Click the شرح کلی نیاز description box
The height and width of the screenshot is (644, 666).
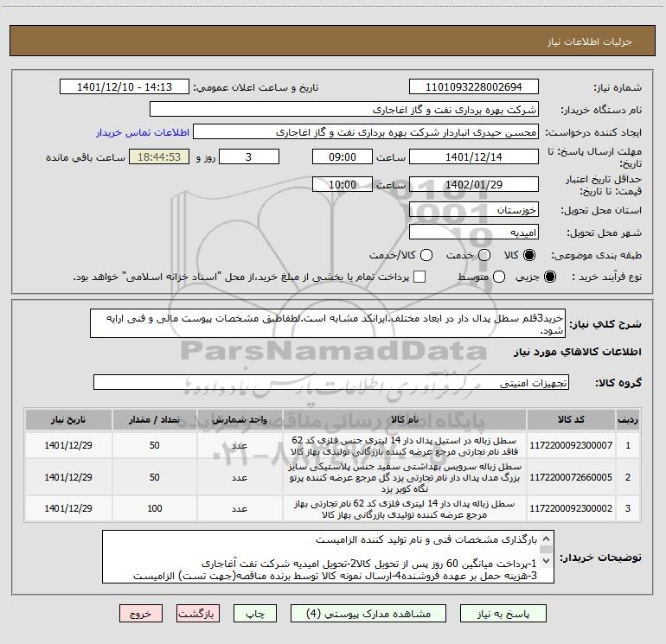328,324
